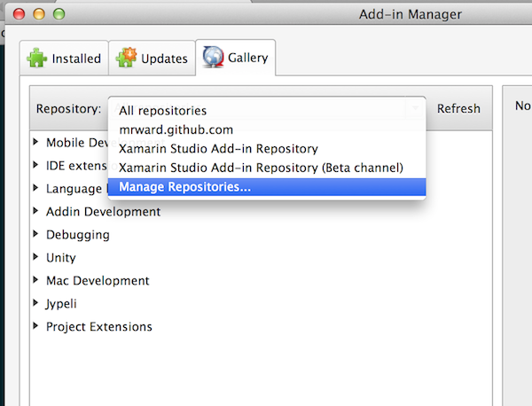Select the Jypeli row text
This screenshot has width=532, height=406.
tap(61, 304)
